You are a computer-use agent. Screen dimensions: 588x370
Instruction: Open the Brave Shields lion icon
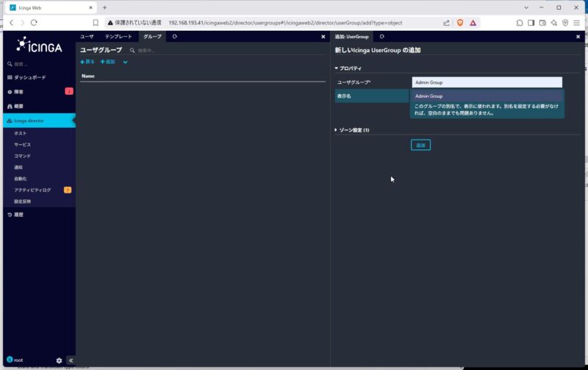pos(460,23)
